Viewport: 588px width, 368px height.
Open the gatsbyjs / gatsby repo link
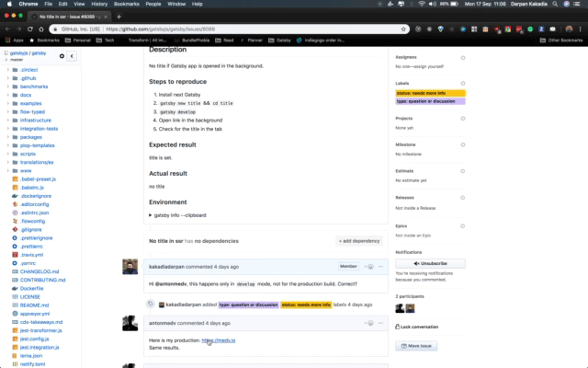coord(28,53)
